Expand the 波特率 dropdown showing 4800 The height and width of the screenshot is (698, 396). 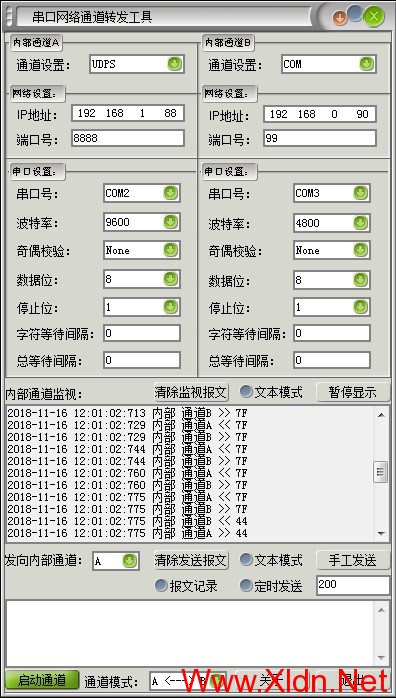click(x=331, y=222)
